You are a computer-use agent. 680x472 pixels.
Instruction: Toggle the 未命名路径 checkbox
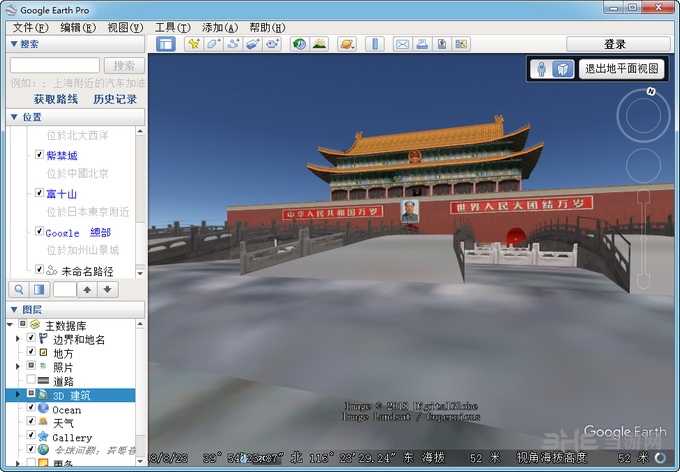click(39, 269)
